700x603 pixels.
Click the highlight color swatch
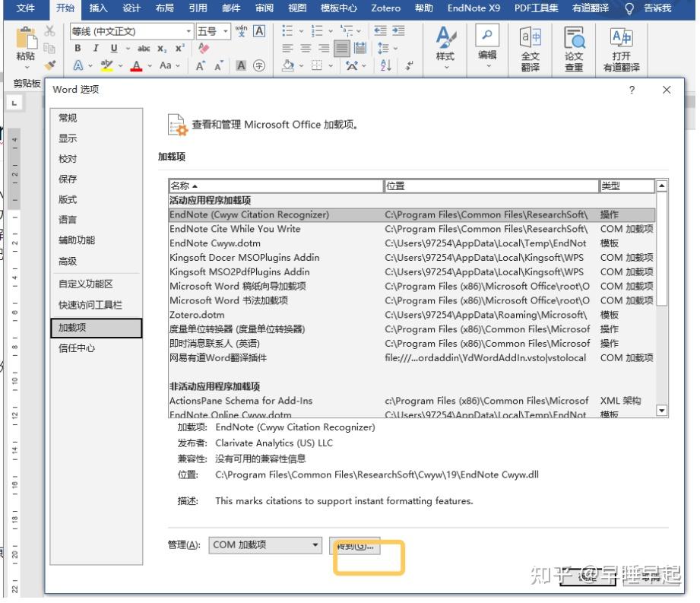click(x=106, y=65)
